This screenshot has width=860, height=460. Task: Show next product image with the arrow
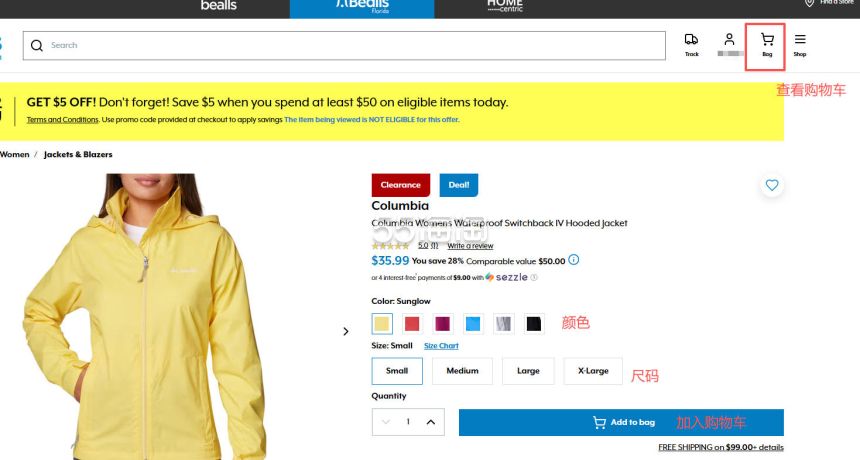346,331
